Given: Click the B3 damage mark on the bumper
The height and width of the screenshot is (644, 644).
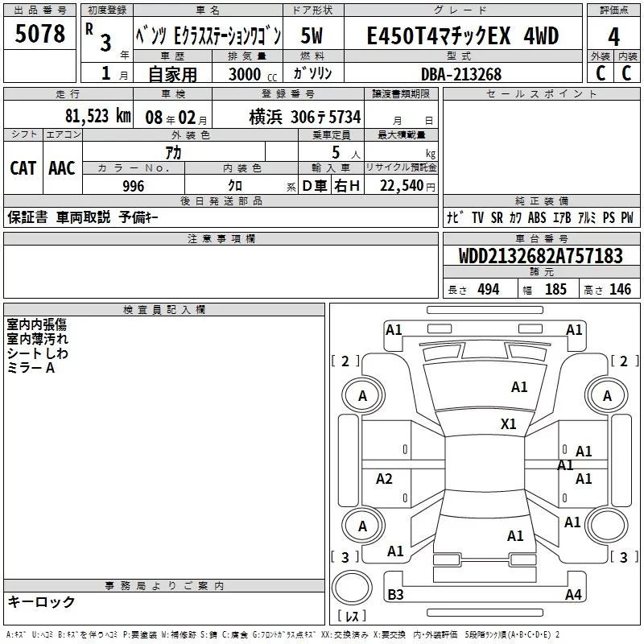Looking at the screenshot, I should (x=395, y=595).
